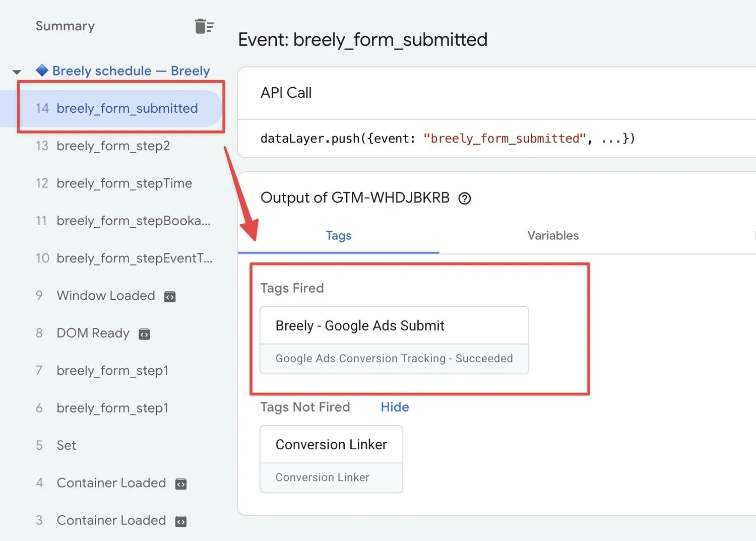This screenshot has width=756, height=541.
Task: Open the Breely schedule — Breely page entry
Action: 131,71
